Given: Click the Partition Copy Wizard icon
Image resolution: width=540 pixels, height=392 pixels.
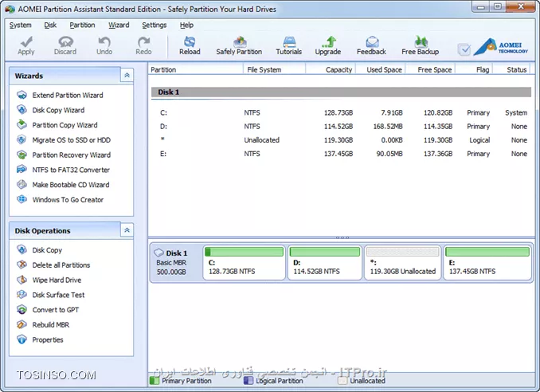Looking at the screenshot, I should pos(22,124).
